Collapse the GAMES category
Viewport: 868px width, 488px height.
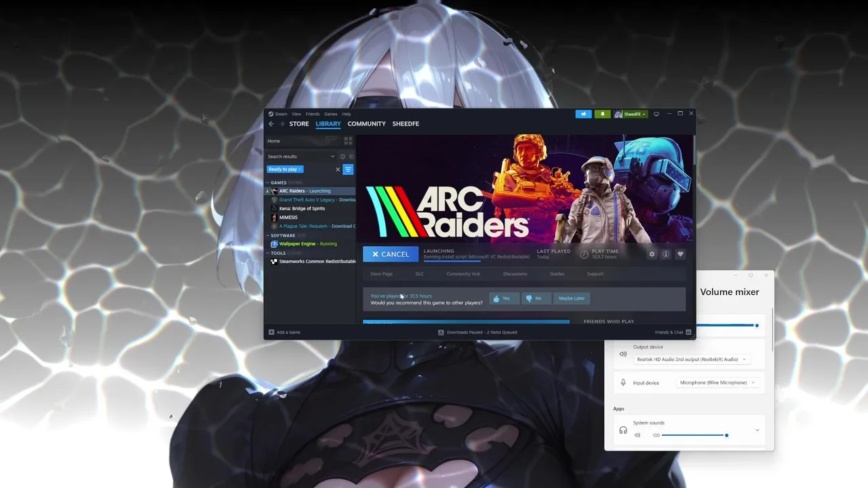[267, 183]
